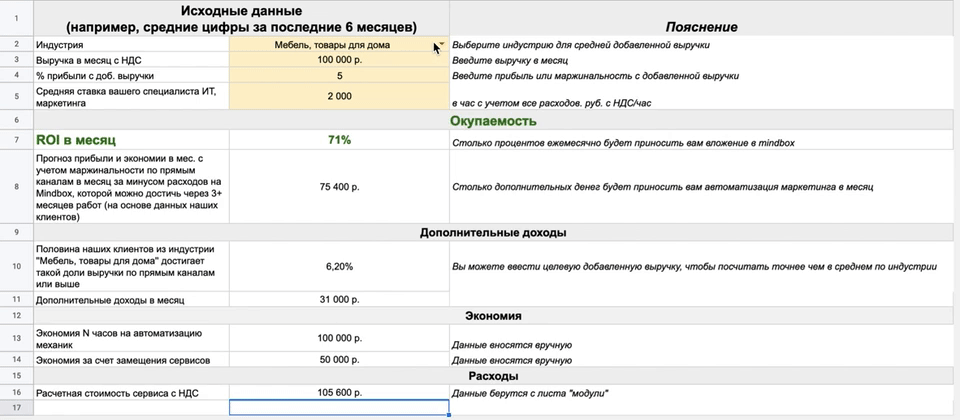Select row header 10

coord(16,266)
